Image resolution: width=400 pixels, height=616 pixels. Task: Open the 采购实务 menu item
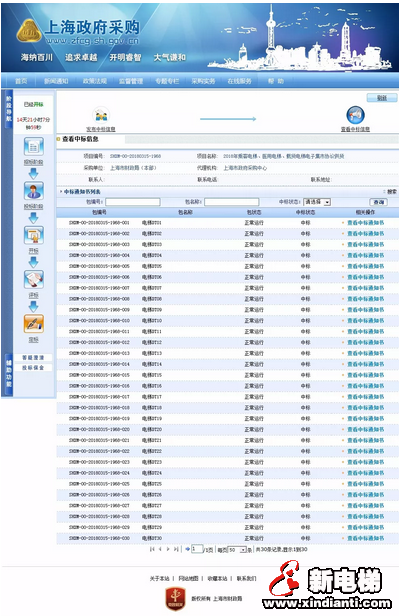[203, 81]
